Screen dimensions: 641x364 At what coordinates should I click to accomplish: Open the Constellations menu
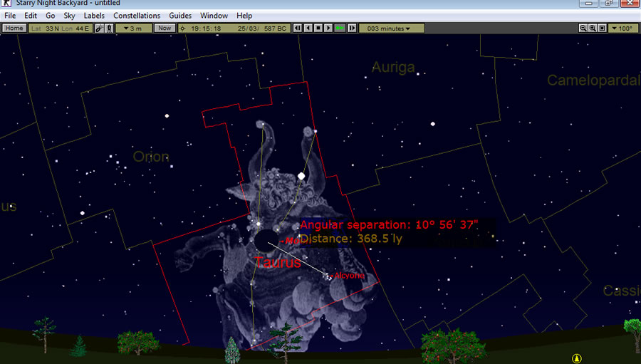tap(137, 16)
